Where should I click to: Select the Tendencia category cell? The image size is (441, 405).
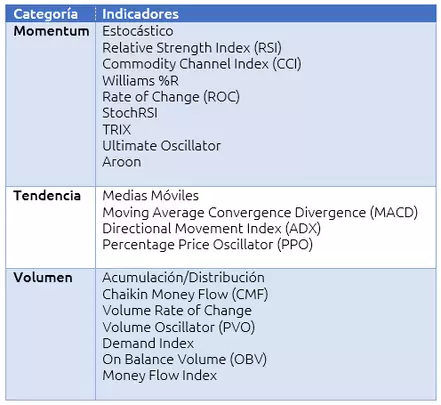pos(50,227)
